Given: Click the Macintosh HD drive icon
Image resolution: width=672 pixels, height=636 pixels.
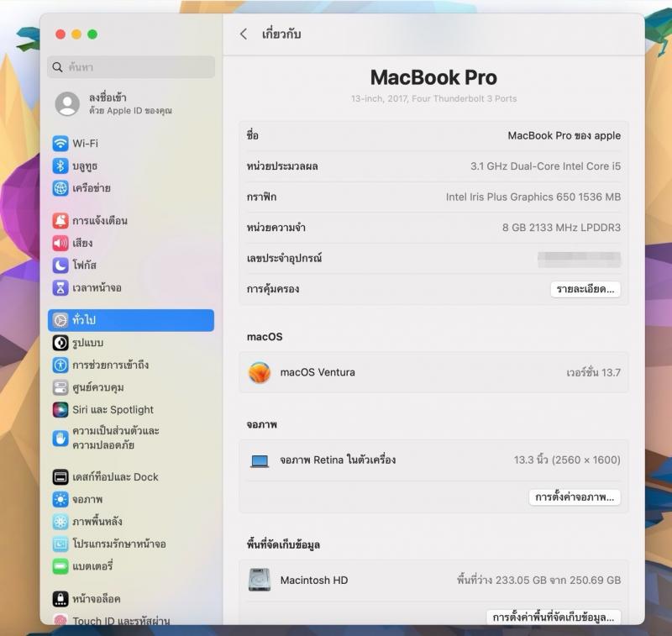Looking at the screenshot, I should pos(260,580).
